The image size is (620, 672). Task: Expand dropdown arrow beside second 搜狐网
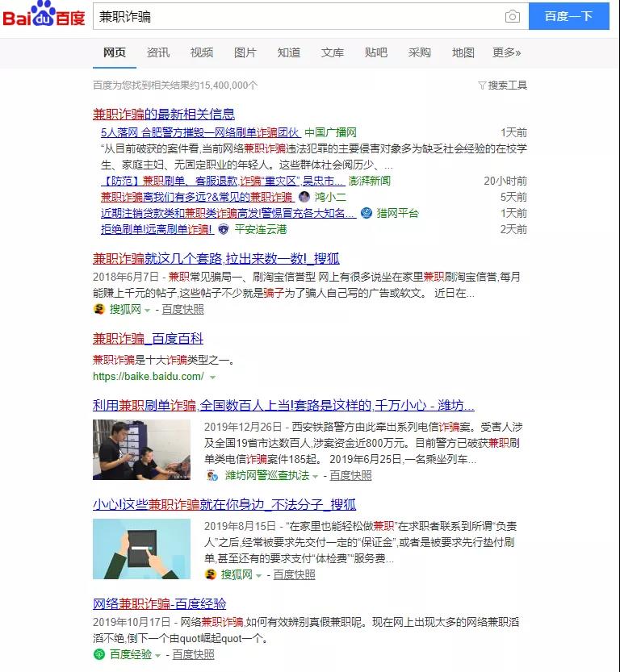click(x=258, y=575)
